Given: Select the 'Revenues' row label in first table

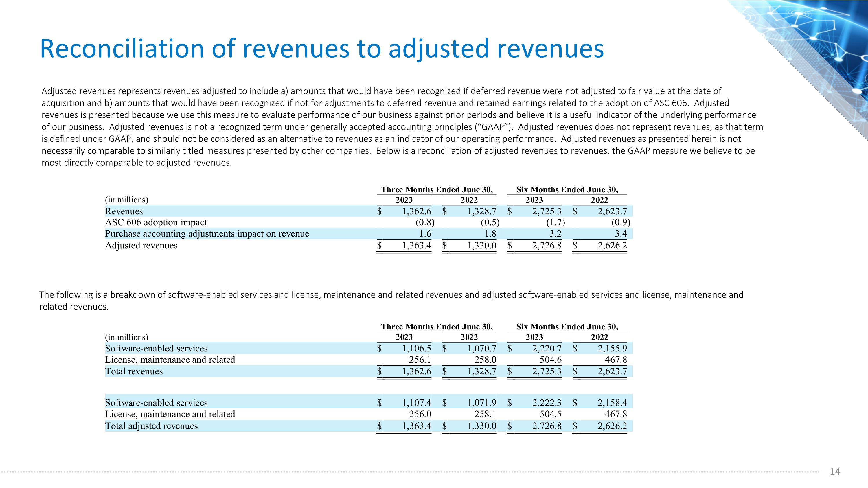Looking at the screenshot, I should pos(124,211).
